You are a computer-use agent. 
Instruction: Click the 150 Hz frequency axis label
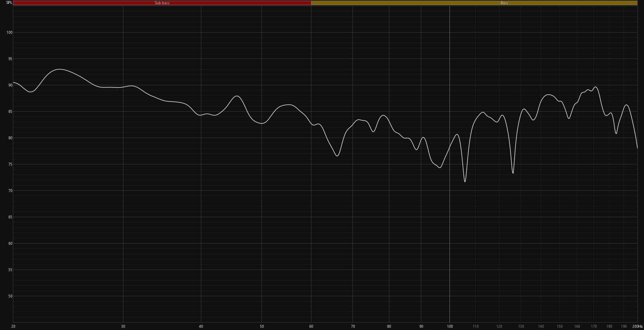pos(560,326)
